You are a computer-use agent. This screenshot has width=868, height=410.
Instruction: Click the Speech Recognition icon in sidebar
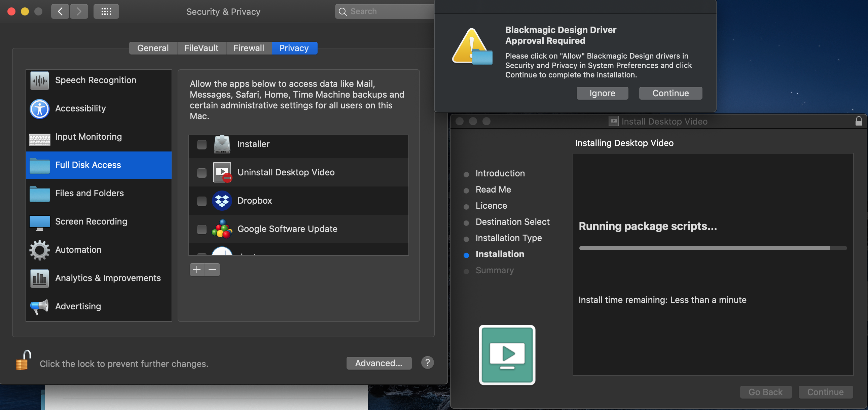coord(39,80)
